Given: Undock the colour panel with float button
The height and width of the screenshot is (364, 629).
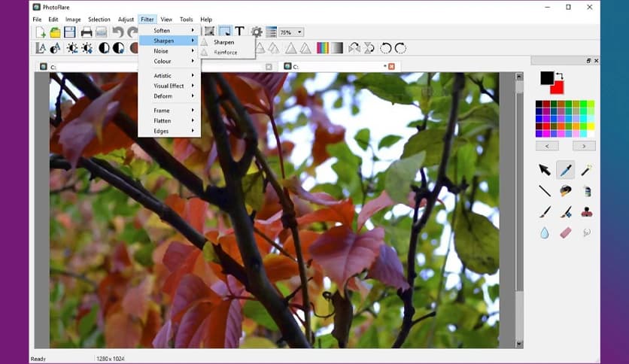Looking at the screenshot, I should (588, 60).
